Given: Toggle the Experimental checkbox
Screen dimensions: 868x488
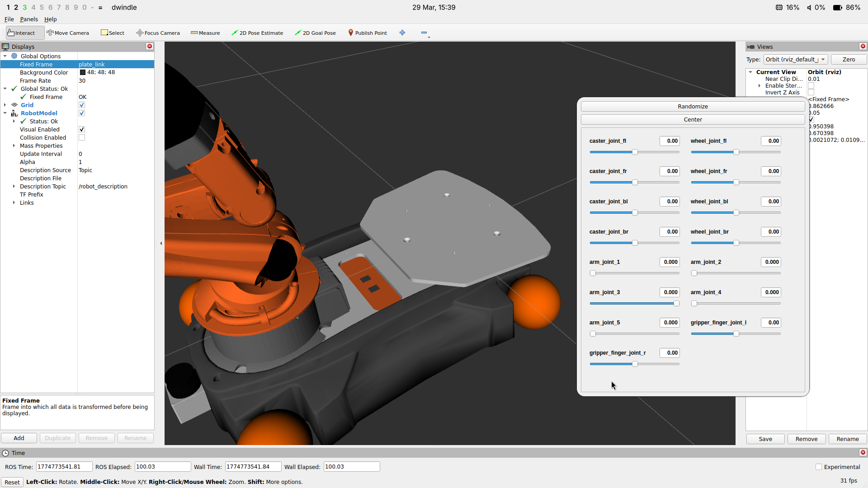Looking at the screenshot, I should tap(818, 467).
